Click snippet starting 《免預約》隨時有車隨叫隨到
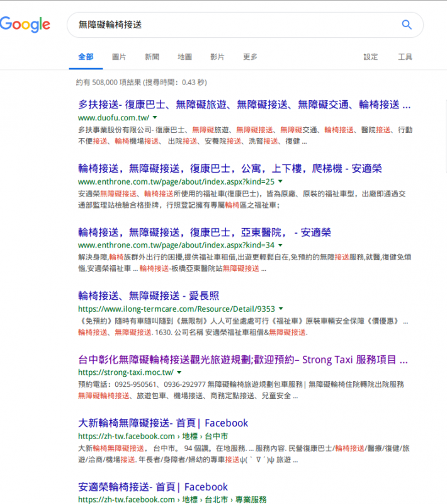 click(243, 326)
